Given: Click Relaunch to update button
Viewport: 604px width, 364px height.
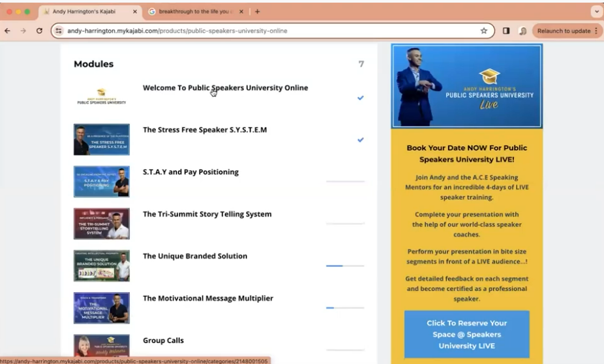Looking at the screenshot, I should [x=566, y=31].
